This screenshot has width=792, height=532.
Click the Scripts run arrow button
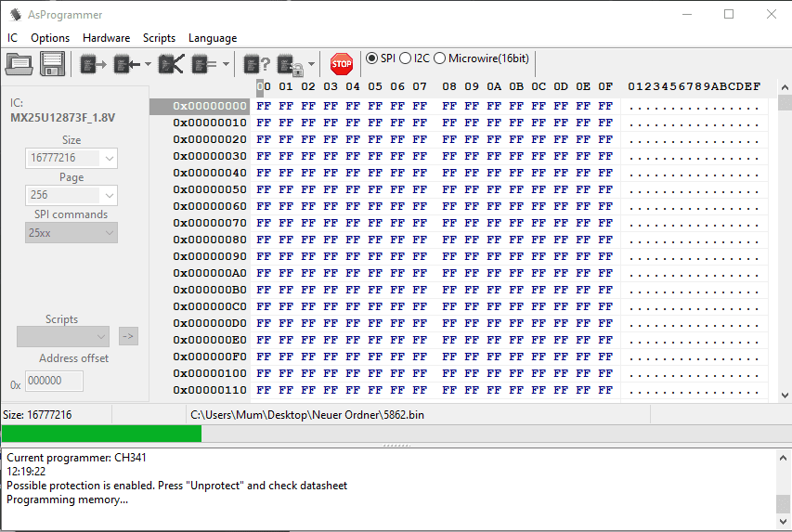click(x=128, y=336)
